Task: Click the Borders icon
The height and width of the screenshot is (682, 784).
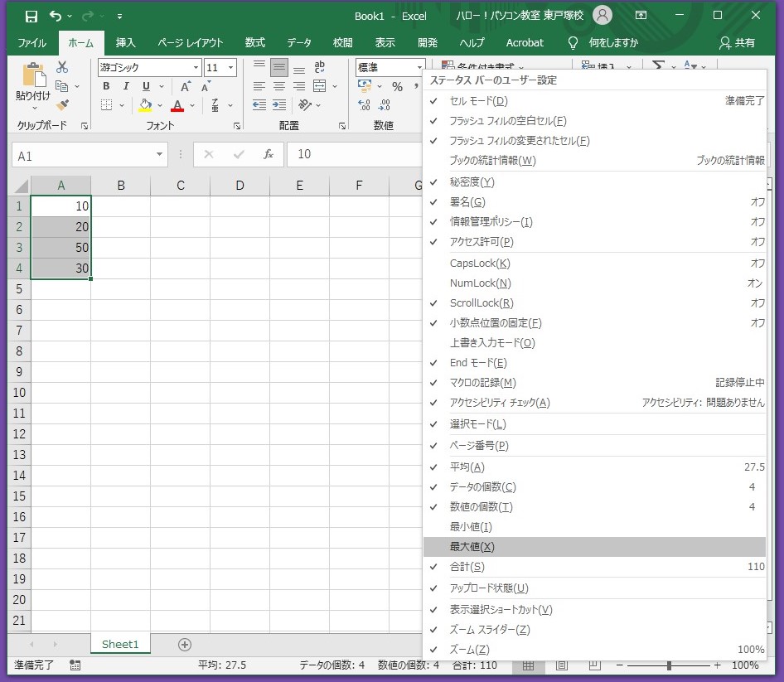Action: tap(106, 105)
